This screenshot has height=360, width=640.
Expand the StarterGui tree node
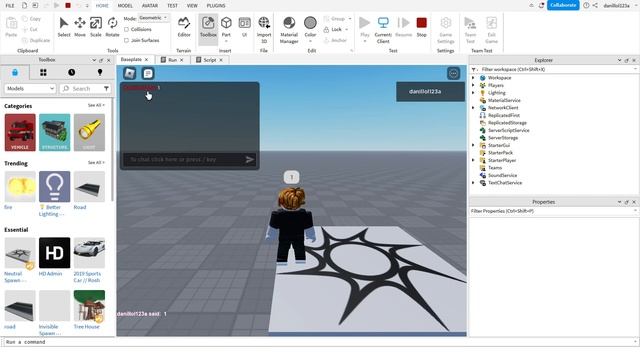pos(473,145)
